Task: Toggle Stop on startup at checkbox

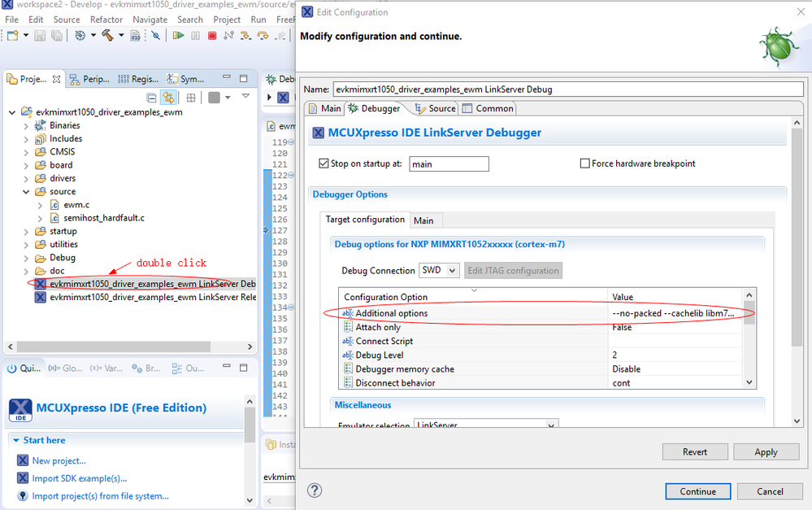Action: [323, 163]
